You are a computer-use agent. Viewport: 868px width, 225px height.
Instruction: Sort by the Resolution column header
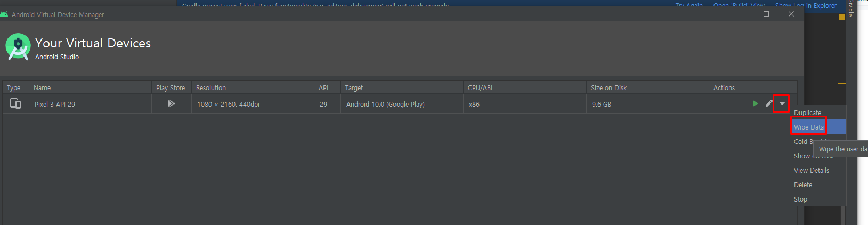point(253,87)
